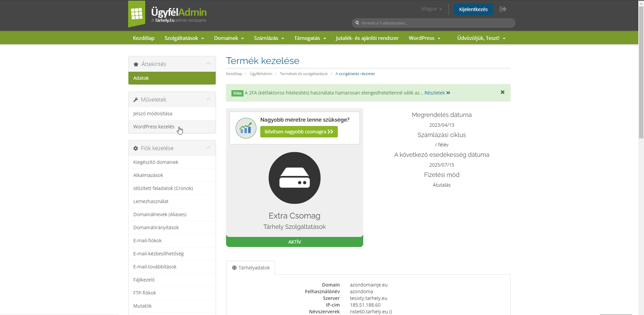The width and height of the screenshot is (644, 315).
Task: Click the wrench icon beside Műveletek
Action: [136, 100]
